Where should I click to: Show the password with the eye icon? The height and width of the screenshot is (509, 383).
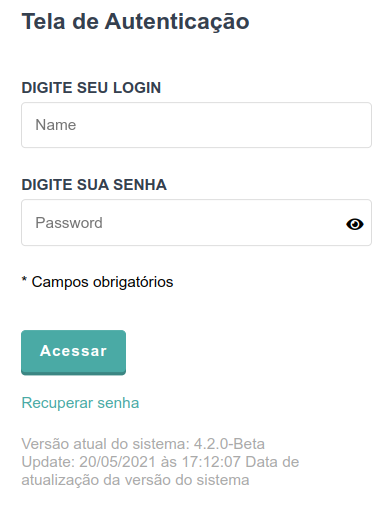tap(355, 224)
